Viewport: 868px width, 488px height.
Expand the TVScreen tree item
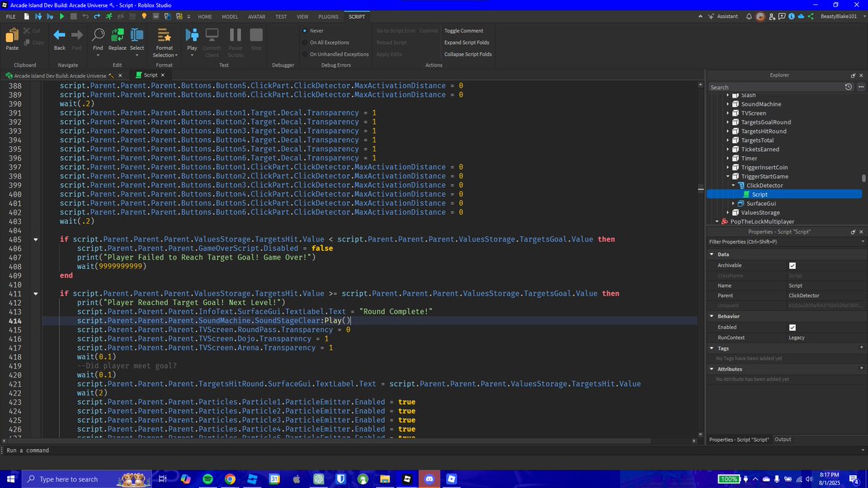point(728,113)
